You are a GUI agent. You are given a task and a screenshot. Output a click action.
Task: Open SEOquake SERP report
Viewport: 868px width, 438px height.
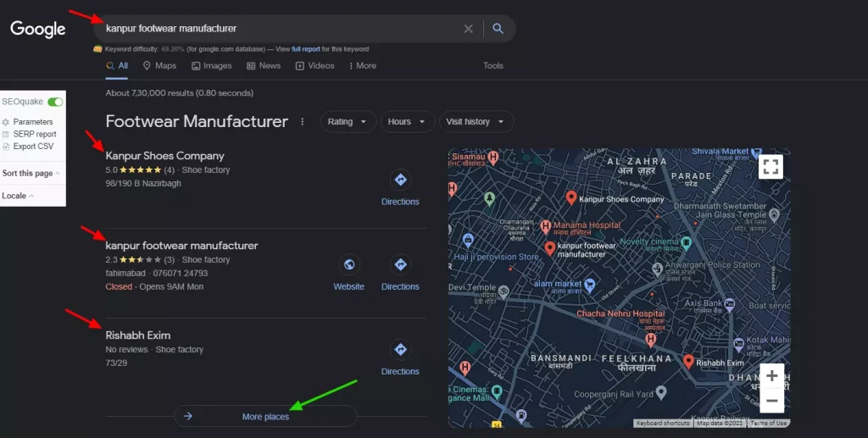(x=34, y=134)
